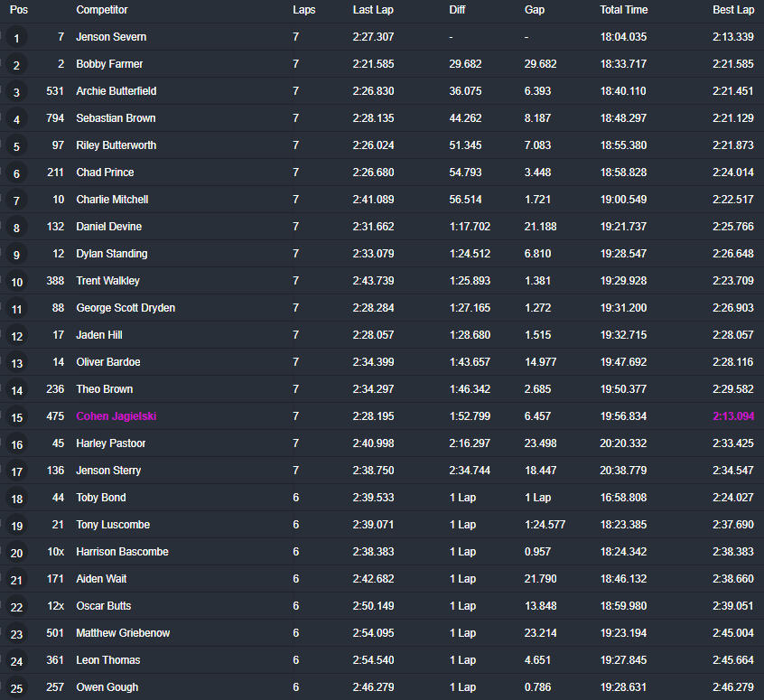Select competitor Jenson Severn
The width and height of the screenshot is (764, 700).
[111, 37]
